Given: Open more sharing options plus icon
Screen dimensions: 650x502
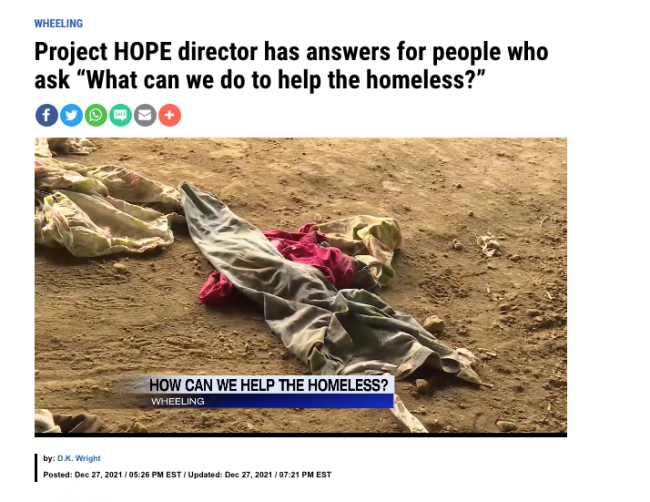Looking at the screenshot, I should coord(170,115).
